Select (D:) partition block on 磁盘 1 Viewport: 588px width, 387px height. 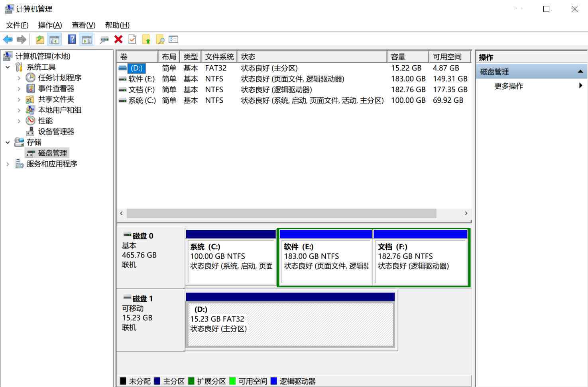point(290,320)
